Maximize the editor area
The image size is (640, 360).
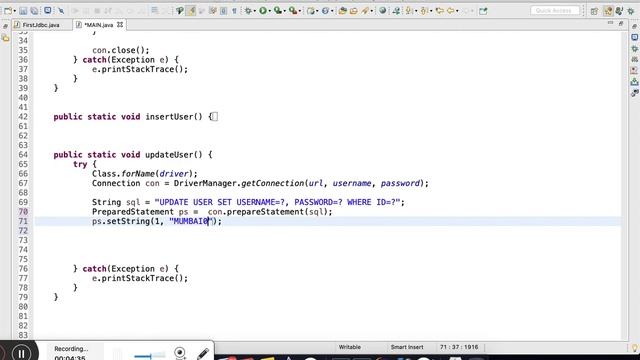pos(621,24)
